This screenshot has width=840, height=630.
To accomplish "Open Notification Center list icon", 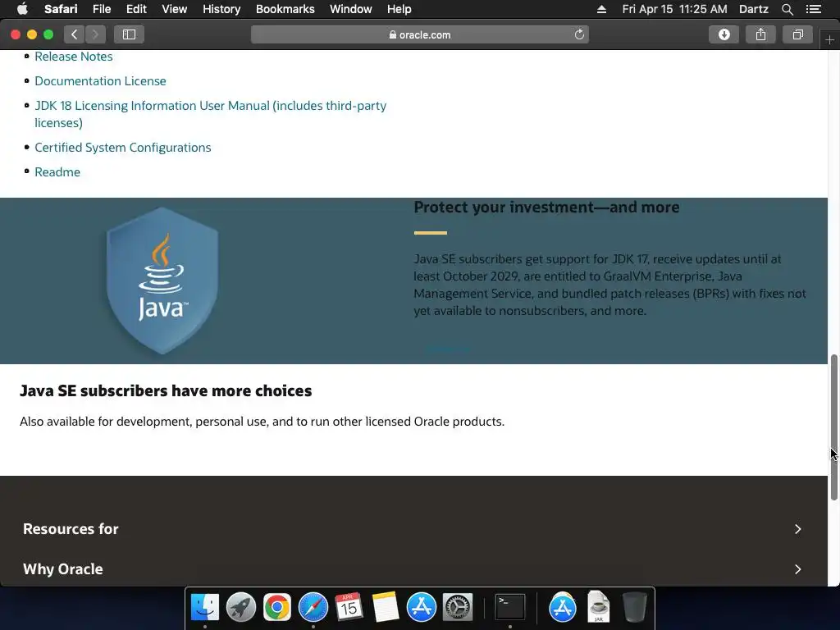I will pyautogui.click(x=814, y=9).
